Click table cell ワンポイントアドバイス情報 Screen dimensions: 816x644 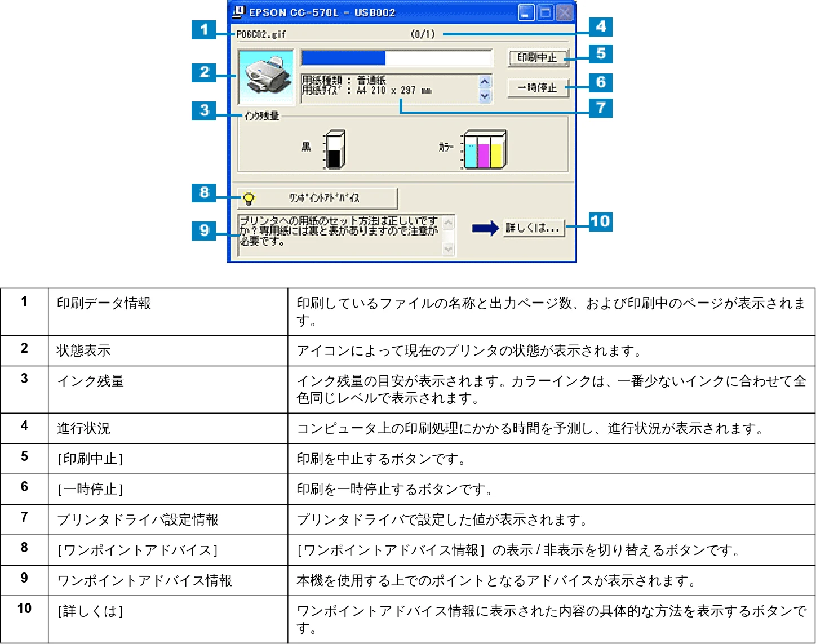168,581
